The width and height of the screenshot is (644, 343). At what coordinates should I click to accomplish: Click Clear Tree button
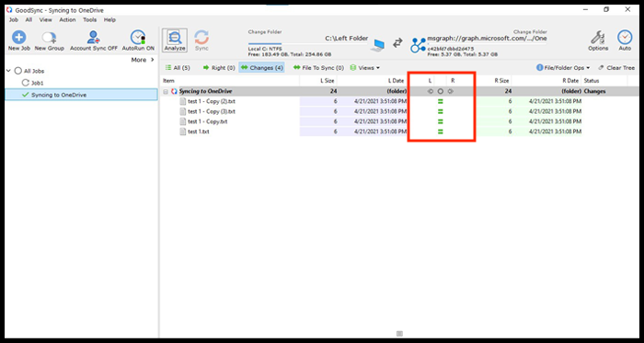(616, 68)
